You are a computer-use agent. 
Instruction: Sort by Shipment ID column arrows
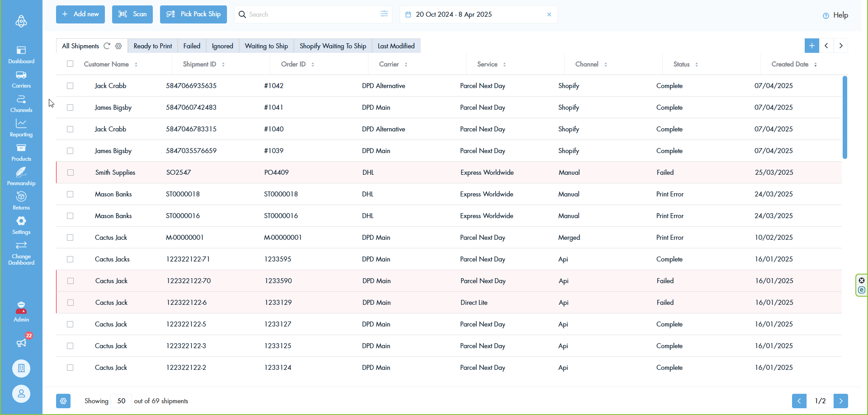(223, 65)
